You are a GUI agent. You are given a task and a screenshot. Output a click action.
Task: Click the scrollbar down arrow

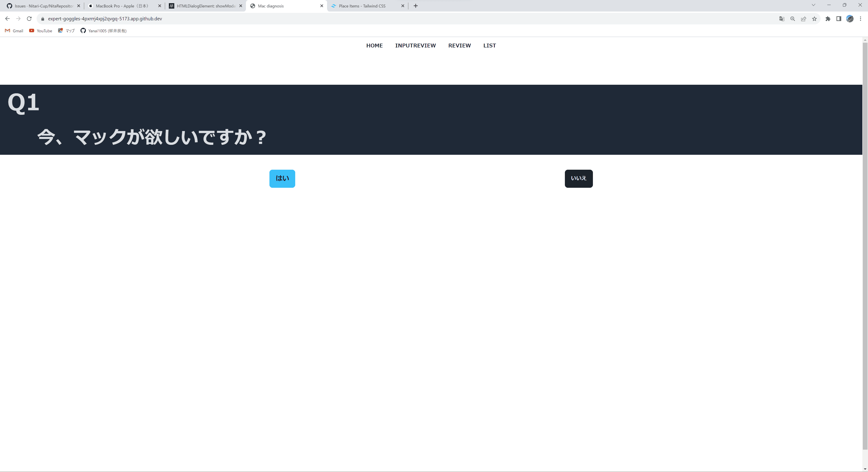(x=865, y=469)
